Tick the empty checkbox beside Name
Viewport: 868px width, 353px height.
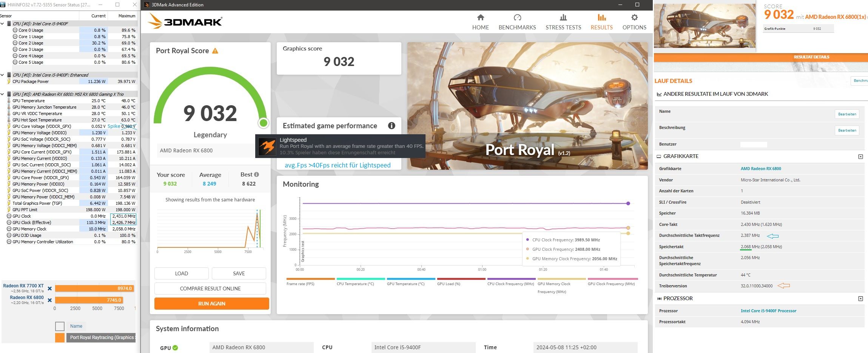[x=60, y=326]
